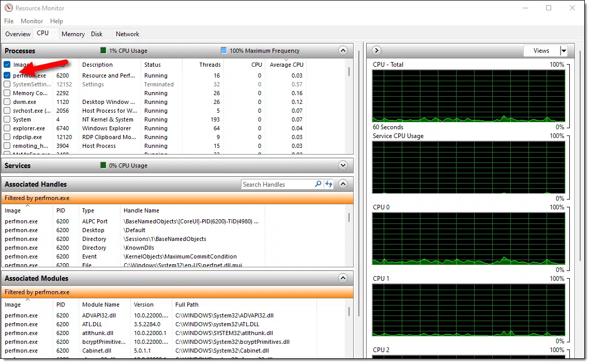Switch to the Disk tab
Image resolution: width=590 pixels, height=364 pixels.
pos(97,34)
